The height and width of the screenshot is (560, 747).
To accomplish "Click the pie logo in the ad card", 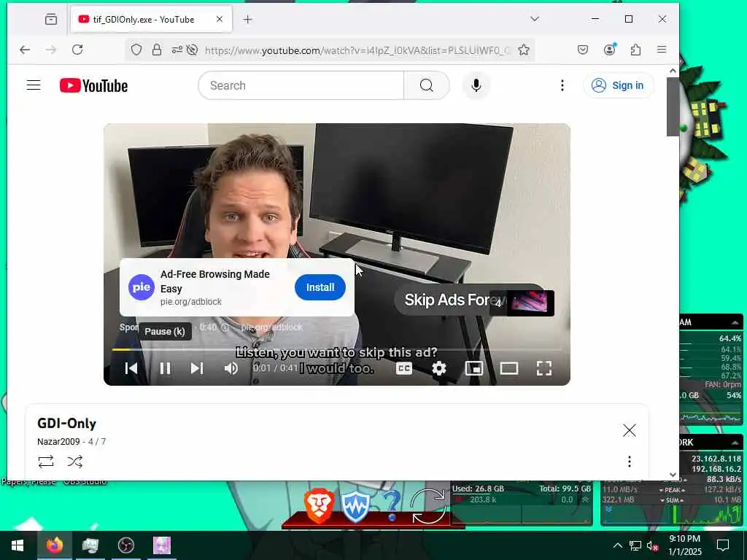I will [x=142, y=287].
